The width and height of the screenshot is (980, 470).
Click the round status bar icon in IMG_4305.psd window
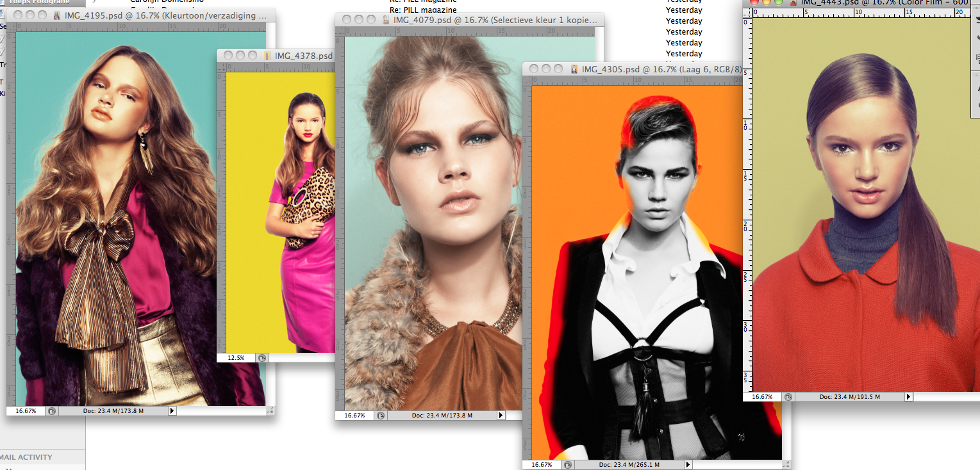pyautogui.click(x=569, y=465)
